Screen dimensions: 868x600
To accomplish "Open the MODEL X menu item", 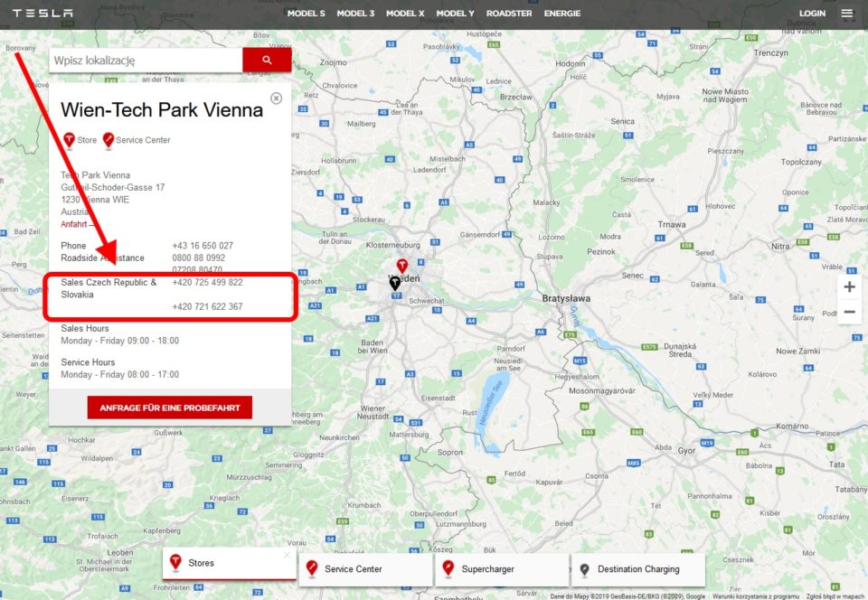I will (405, 14).
